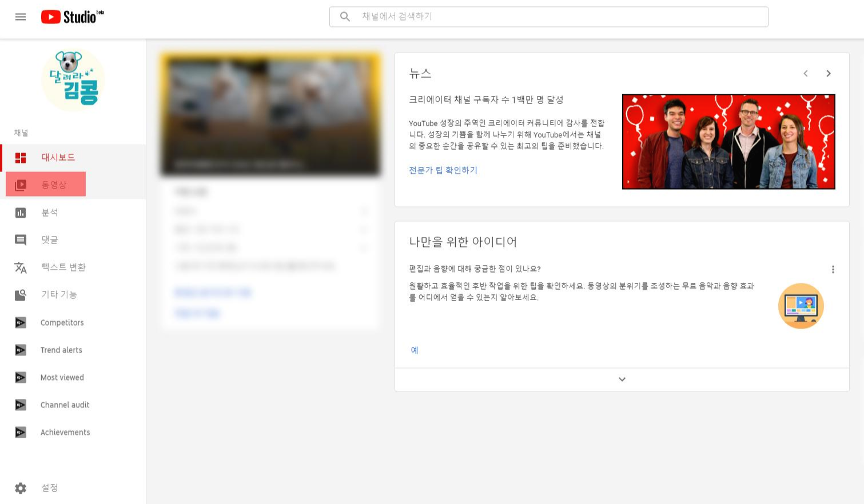Viewport: 864px width, 504px height.
Task: Open the 동영상 menu item
Action: (54, 185)
